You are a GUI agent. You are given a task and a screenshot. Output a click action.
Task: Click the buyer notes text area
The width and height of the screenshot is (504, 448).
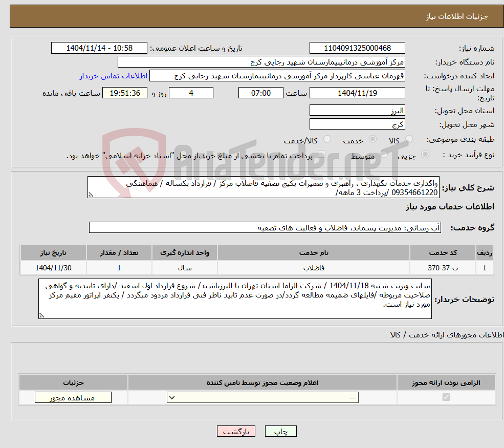tap(235, 299)
